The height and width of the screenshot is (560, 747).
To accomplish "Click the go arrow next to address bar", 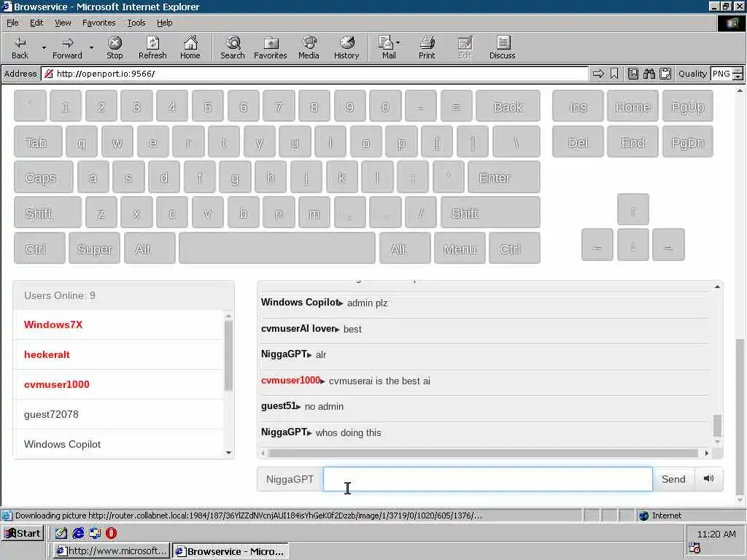I will click(598, 74).
